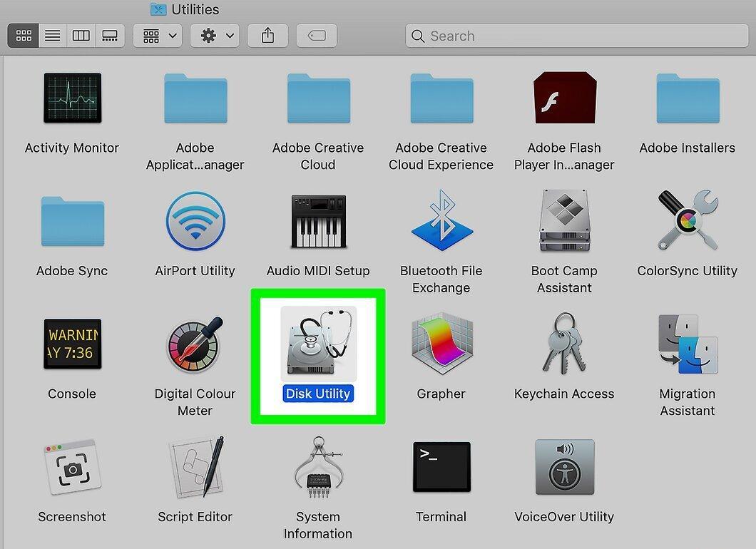Switch to gallery view mode
Screen dimensions: 756x549
tap(110, 36)
